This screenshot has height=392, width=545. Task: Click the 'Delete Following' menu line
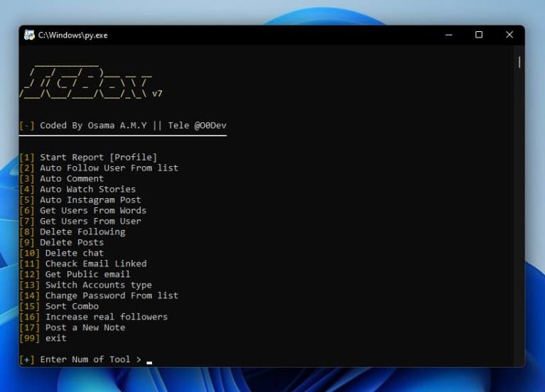72,232
